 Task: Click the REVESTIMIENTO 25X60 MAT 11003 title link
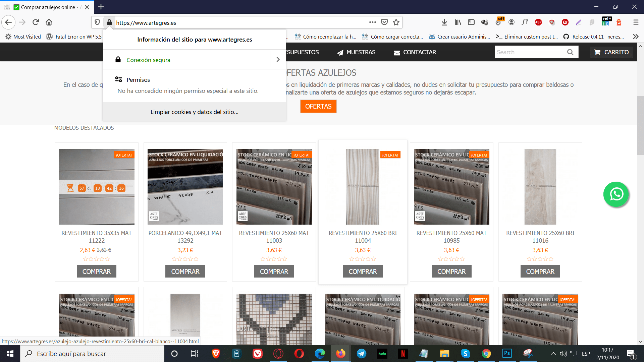pos(274,237)
